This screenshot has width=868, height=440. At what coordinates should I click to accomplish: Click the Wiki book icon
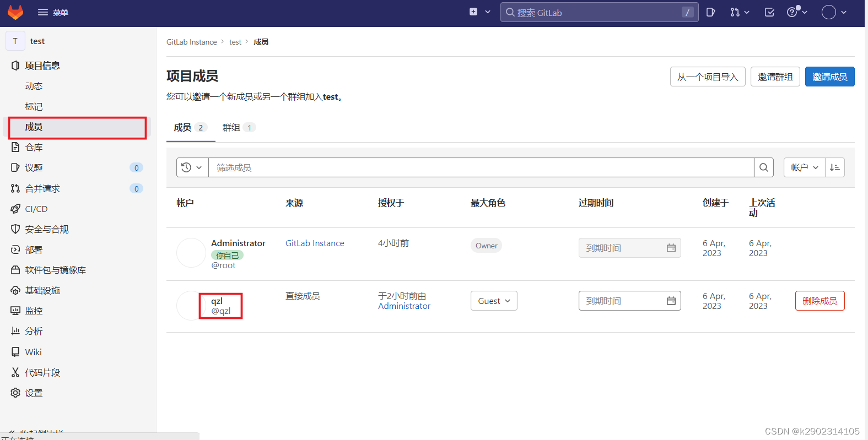15,352
